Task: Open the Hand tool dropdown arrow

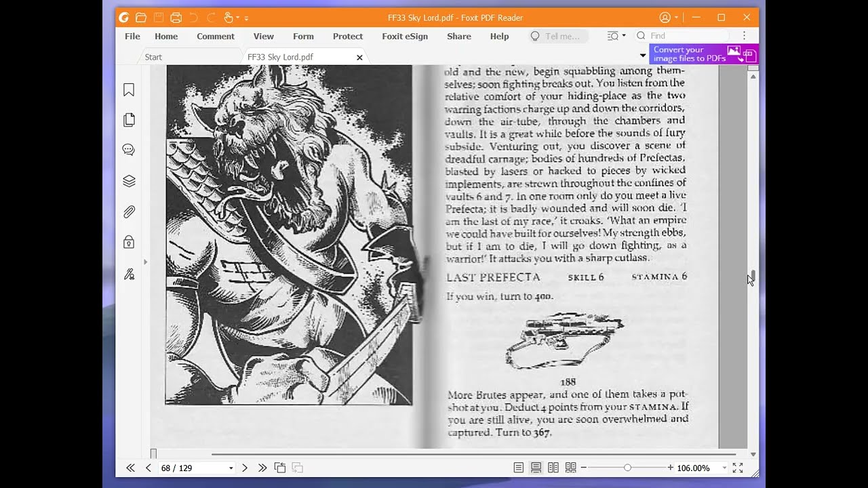Action: (237, 18)
